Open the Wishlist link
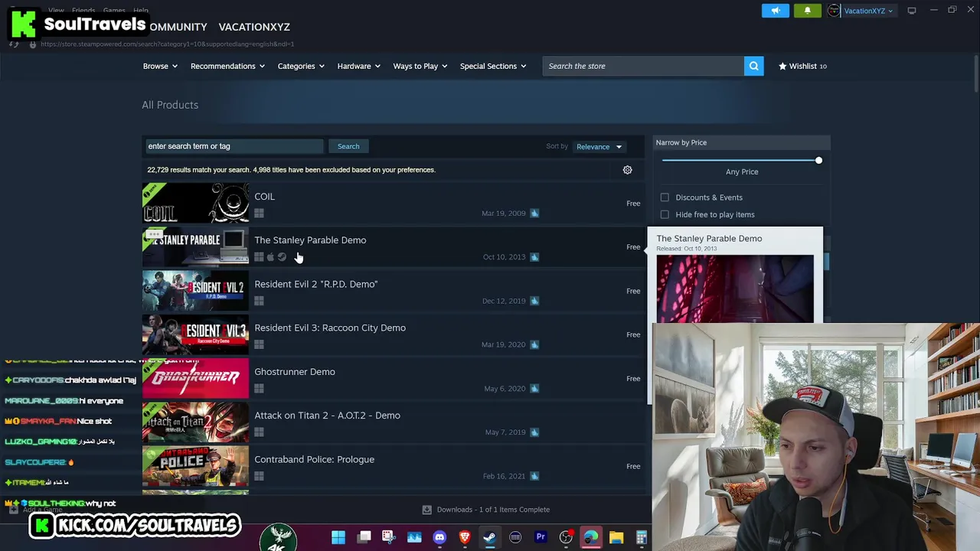Screen dimensions: 980x551 802,66
